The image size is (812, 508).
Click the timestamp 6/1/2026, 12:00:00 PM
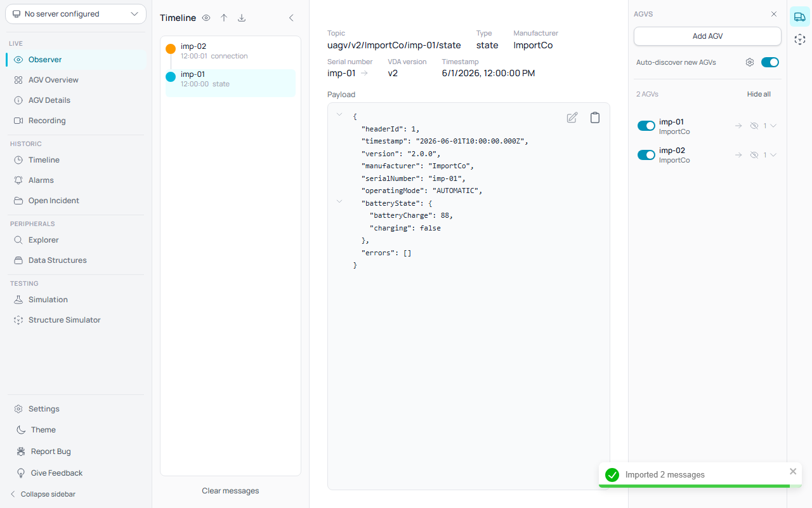click(x=488, y=73)
